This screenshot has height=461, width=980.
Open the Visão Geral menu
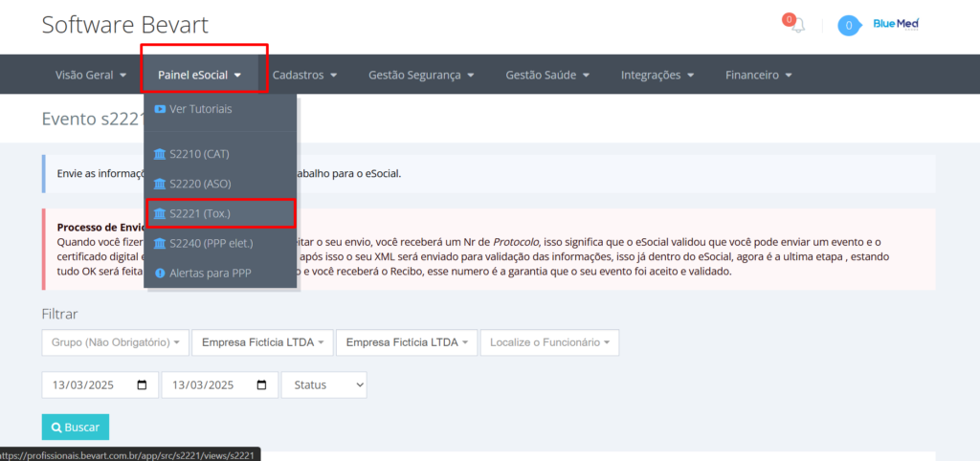coord(91,75)
